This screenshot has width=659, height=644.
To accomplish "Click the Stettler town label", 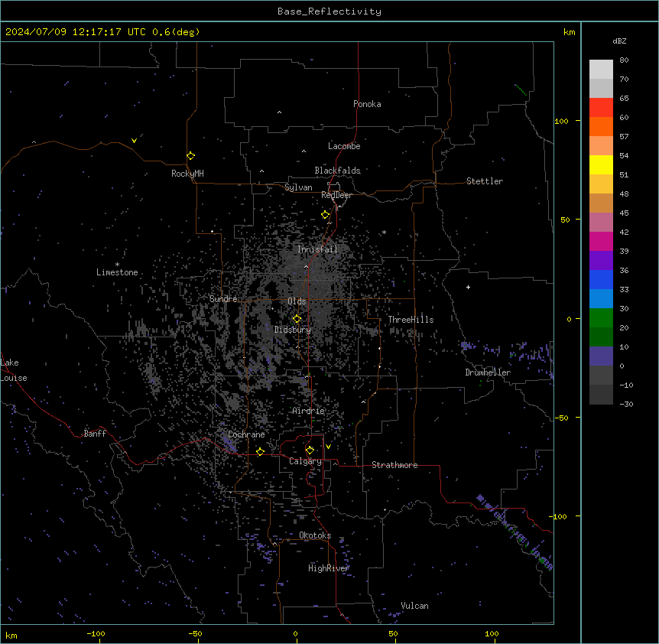I will 485,181.
